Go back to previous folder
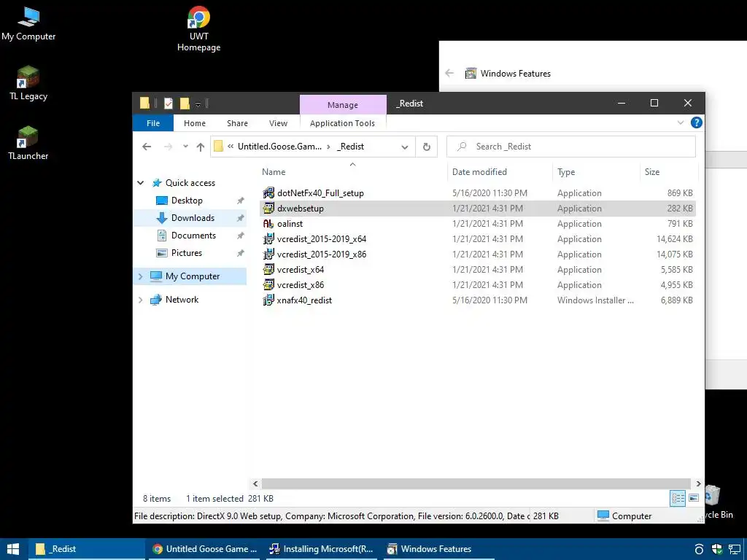Viewport: 747px width, 560px height. (147, 147)
